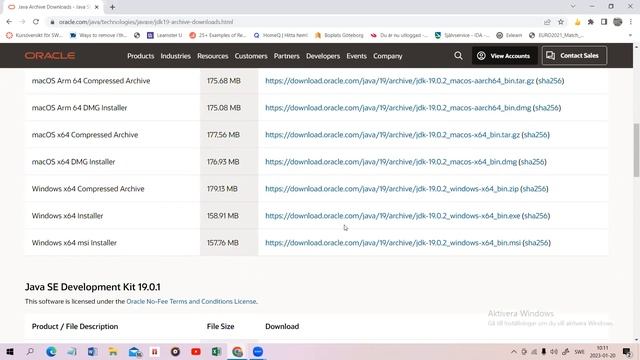Open the Extensions puzzle icon
Screen dimensions: 640x360
[591, 22]
